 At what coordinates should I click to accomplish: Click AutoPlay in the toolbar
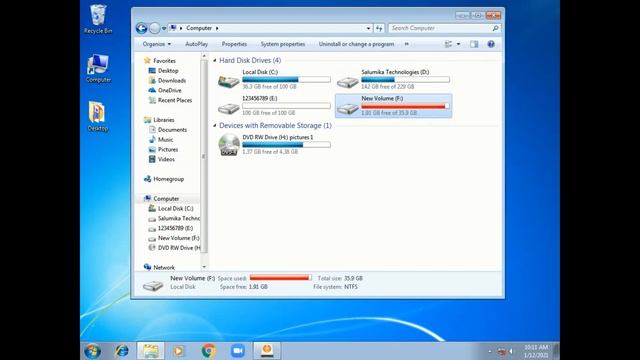(x=196, y=44)
